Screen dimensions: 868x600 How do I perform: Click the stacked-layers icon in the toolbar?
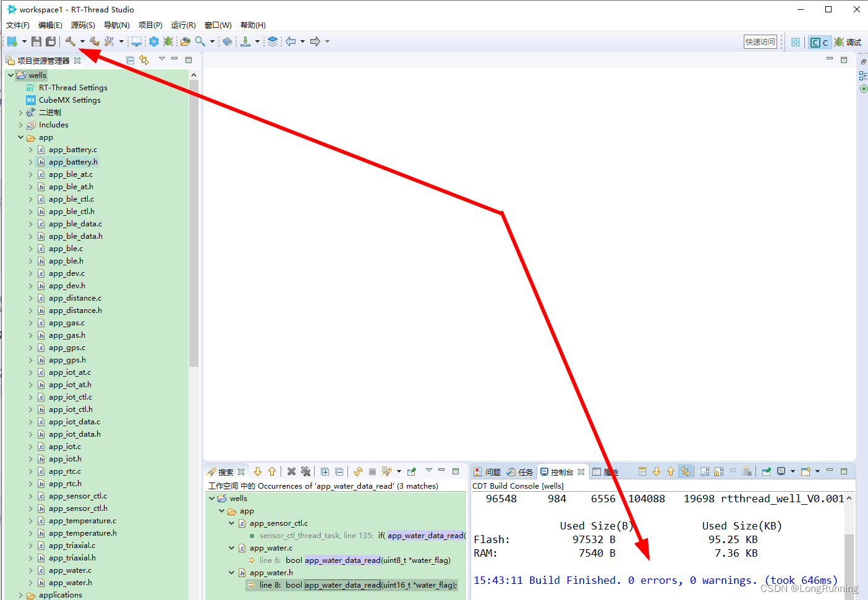click(273, 41)
